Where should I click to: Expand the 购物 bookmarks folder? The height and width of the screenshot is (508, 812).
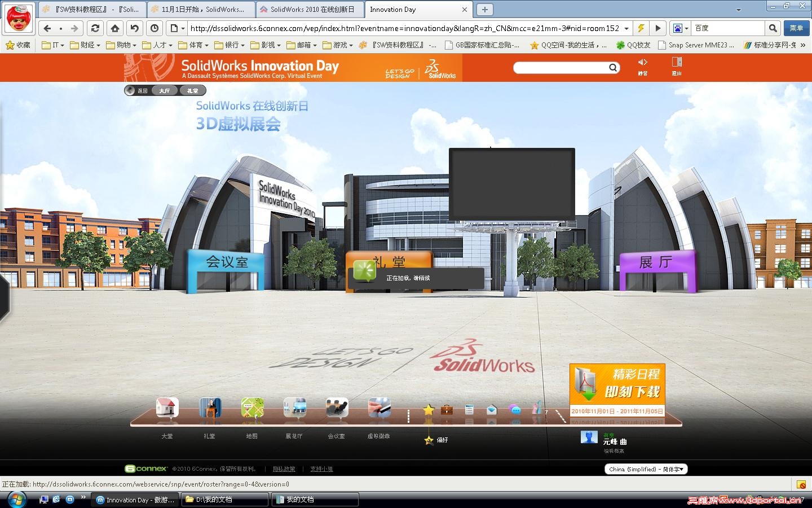(121, 45)
